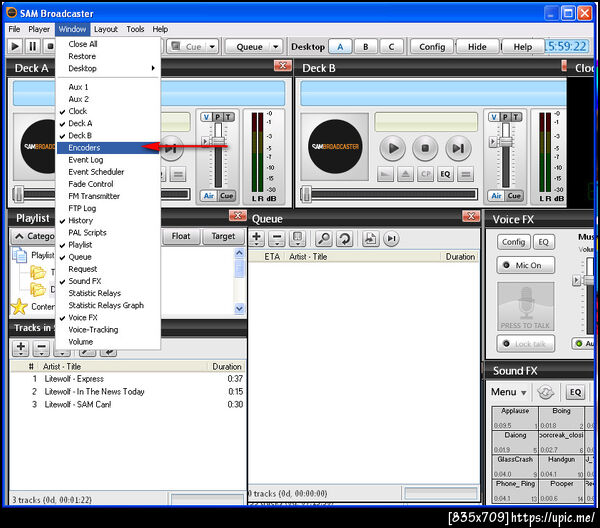
Task: Click the Queue layout dropdown icon
Action: [x=298, y=238]
